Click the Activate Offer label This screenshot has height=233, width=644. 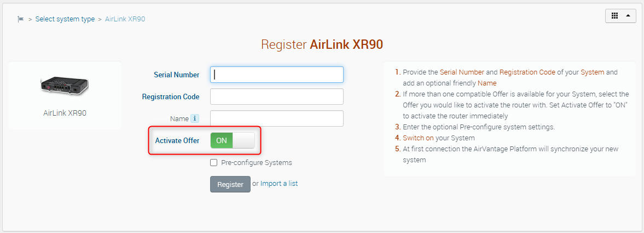pos(177,140)
